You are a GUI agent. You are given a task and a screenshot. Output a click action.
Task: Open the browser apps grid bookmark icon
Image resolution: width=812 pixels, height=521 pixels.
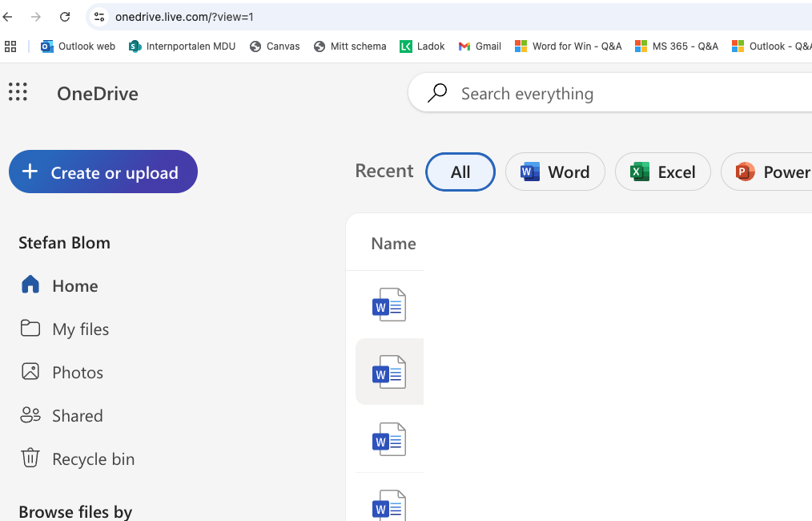[x=10, y=46]
